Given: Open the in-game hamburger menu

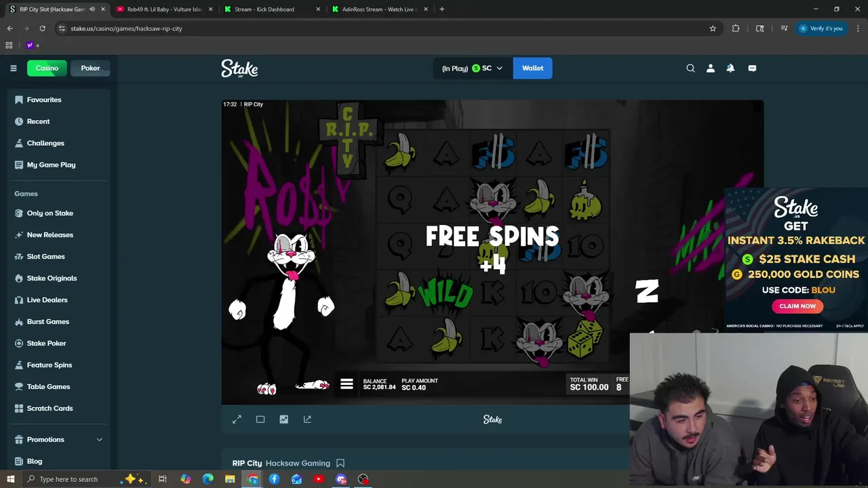Looking at the screenshot, I should (347, 384).
